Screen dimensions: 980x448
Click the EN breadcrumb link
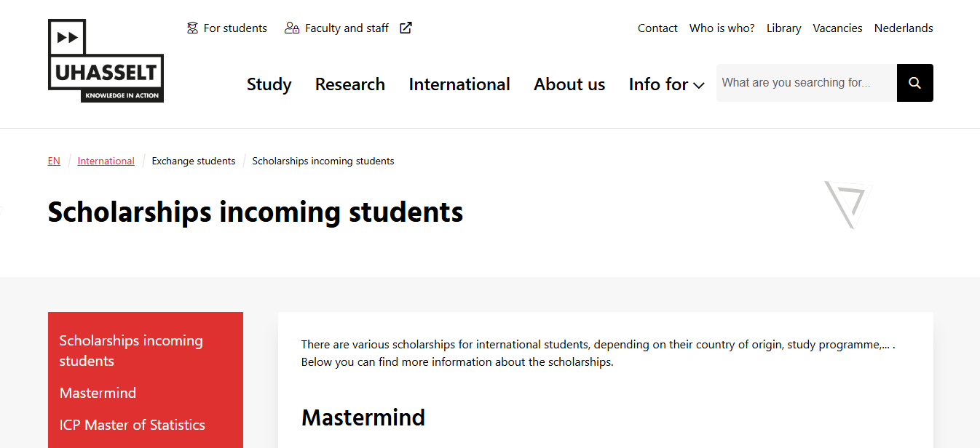click(x=54, y=161)
